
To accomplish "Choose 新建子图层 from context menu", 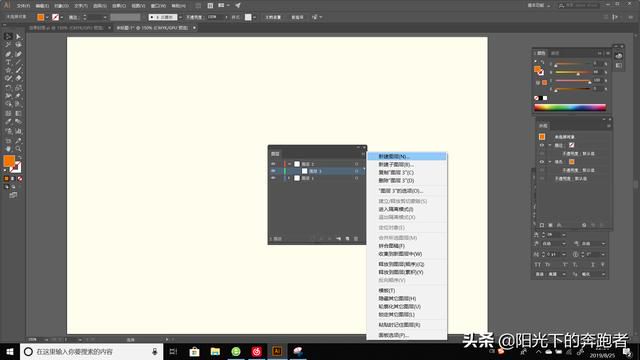I will tap(407, 164).
